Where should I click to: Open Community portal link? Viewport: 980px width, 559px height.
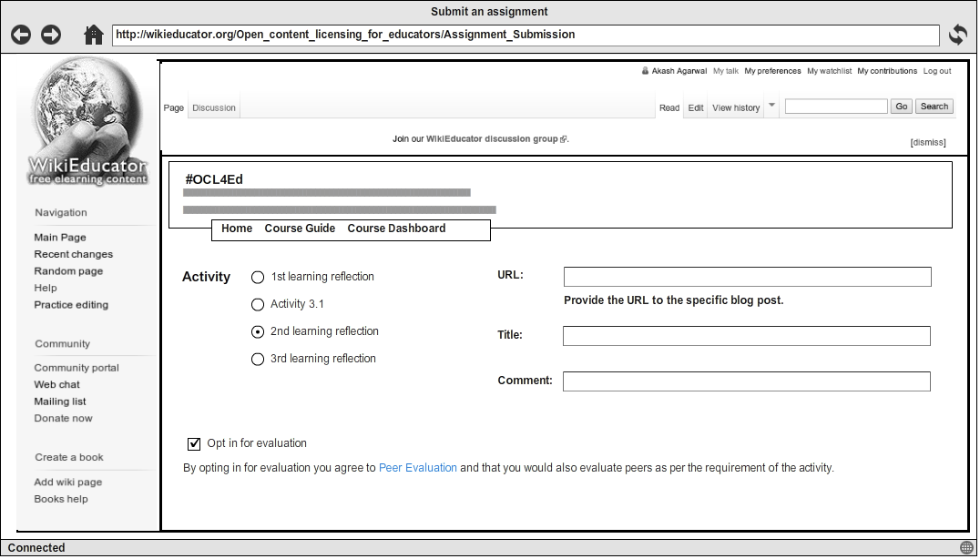point(77,368)
